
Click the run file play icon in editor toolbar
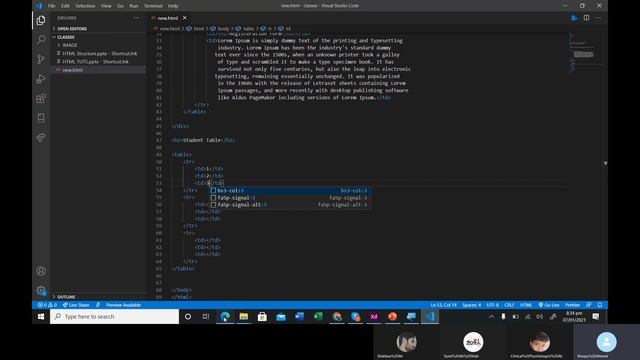[x=574, y=18]
